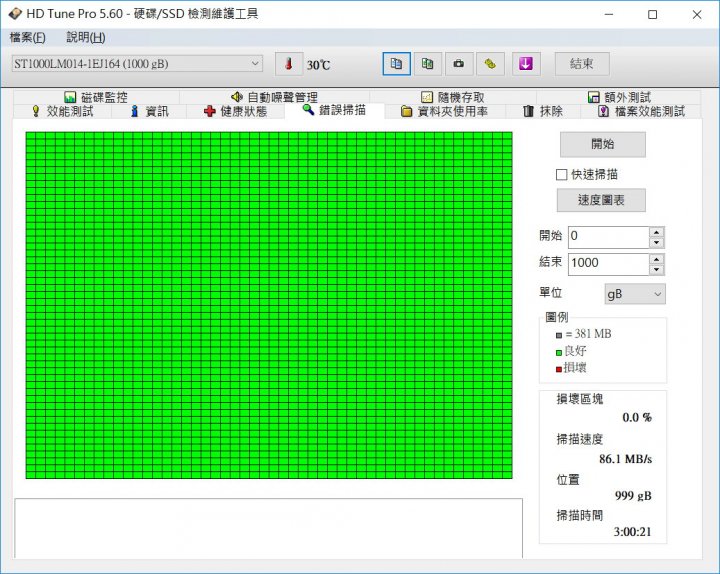Viewport: 720px width, 574px height.
Task: Click the 結束 exit button
Action: [582, 64]
